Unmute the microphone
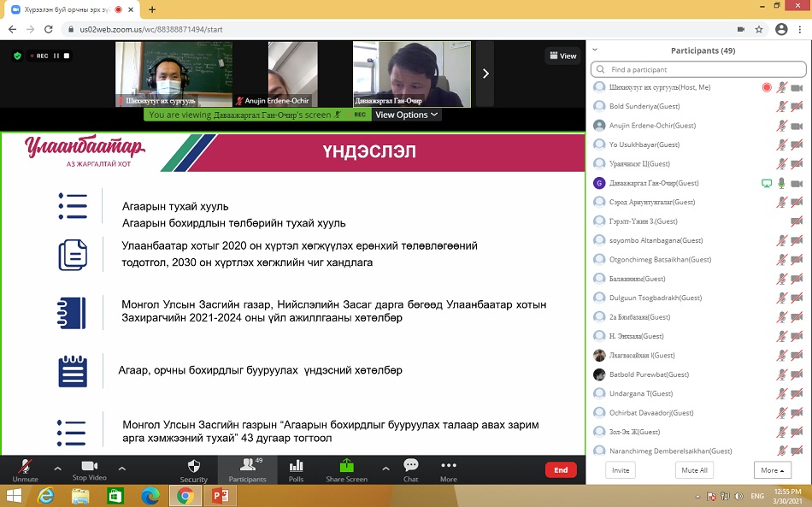The image size is (812, 507). click(x=25, y=466)
